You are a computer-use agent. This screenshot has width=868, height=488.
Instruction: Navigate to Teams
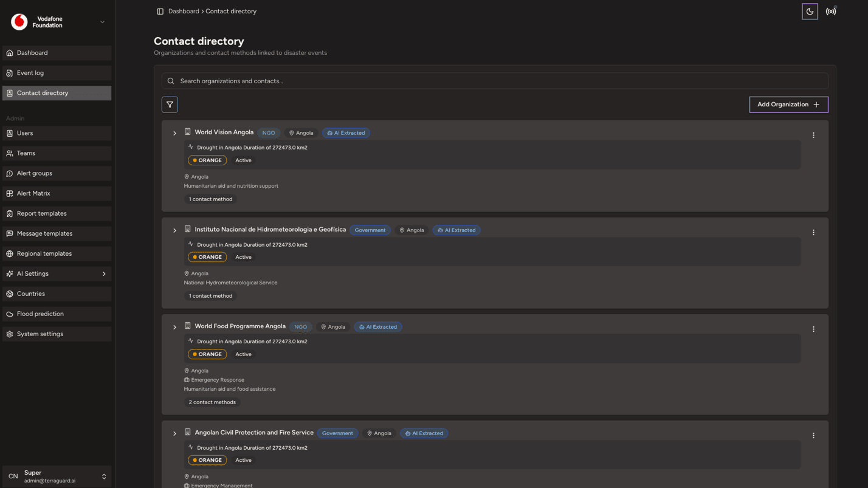(x=57, y=153)
